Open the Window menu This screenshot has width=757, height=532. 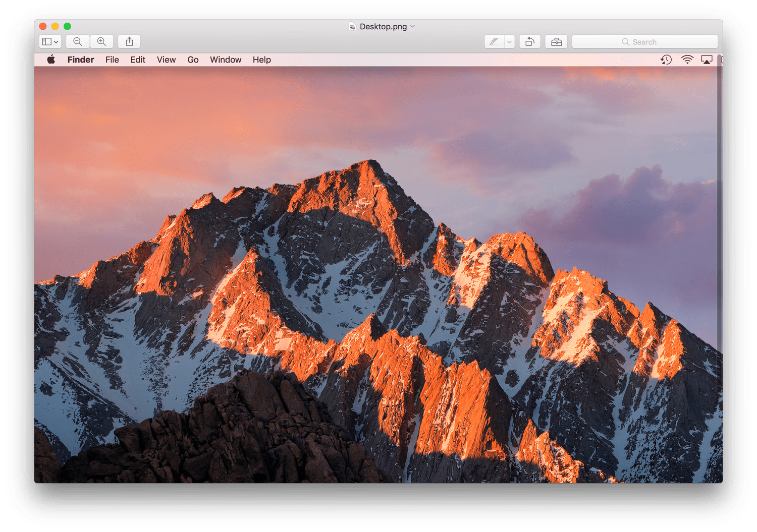(226, 60)
